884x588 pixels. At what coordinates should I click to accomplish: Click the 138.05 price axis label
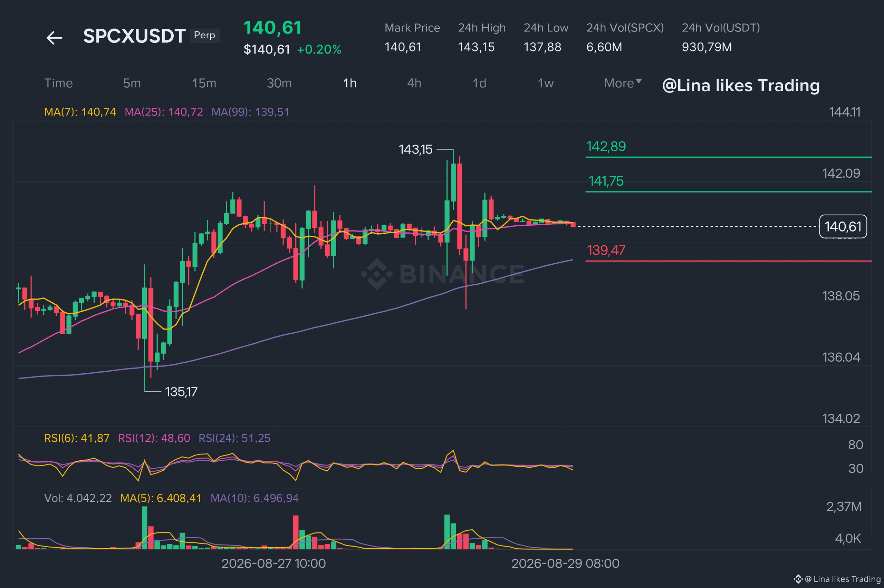coord(841,296)
